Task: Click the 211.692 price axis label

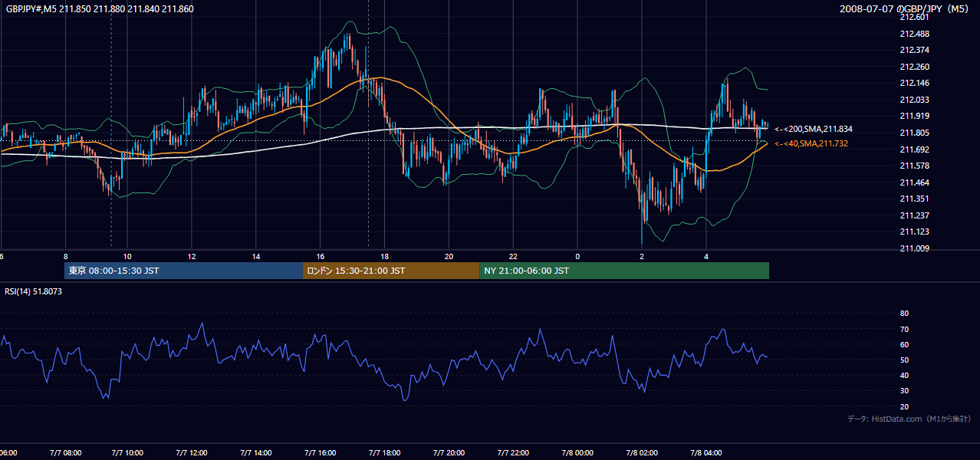Action: [x=914, y=149]
